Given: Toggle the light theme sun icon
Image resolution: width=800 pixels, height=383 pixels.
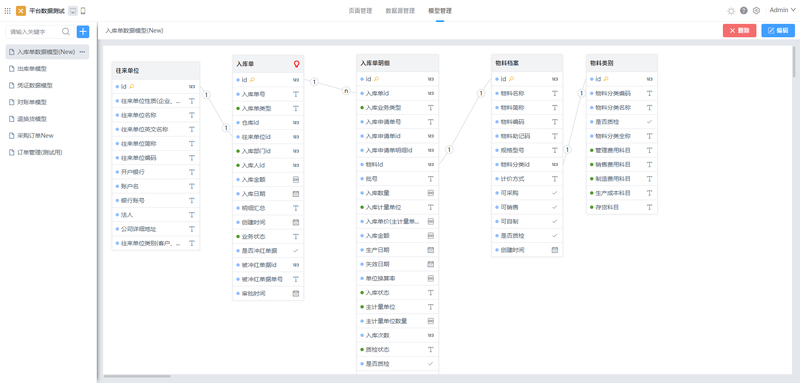Looking at the screenshot, I should 731,11.
